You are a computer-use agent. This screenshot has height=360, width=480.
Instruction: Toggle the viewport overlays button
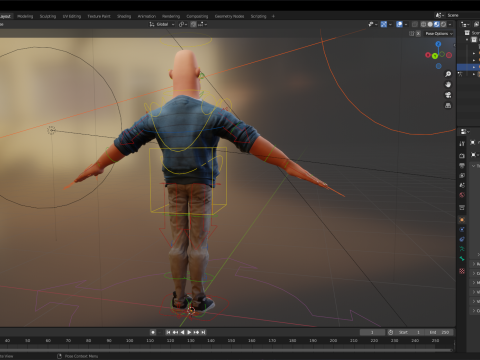coord(399,24)
